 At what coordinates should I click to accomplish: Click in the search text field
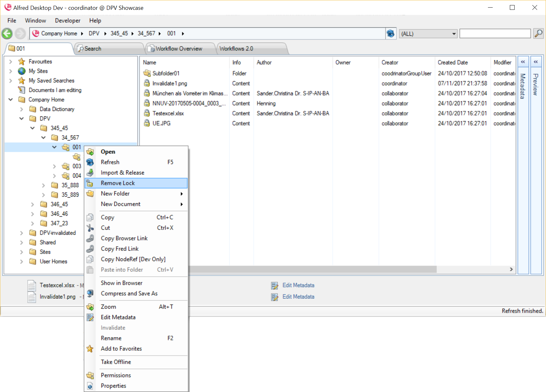click(495, 34)
